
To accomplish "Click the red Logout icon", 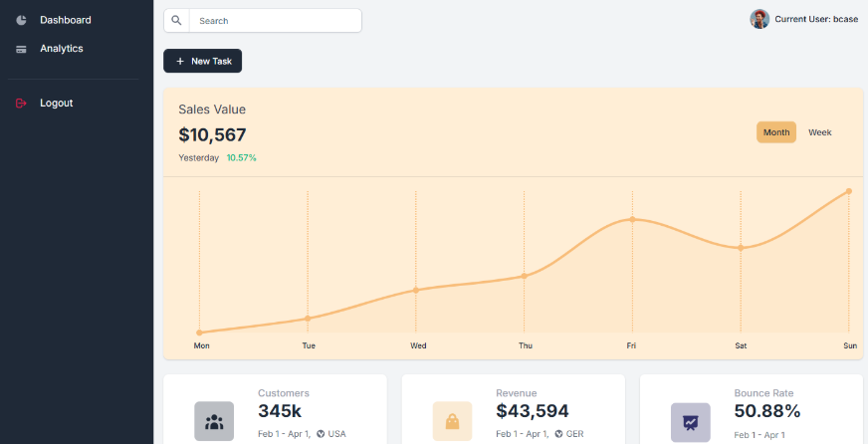I will (x=21, y=104).
